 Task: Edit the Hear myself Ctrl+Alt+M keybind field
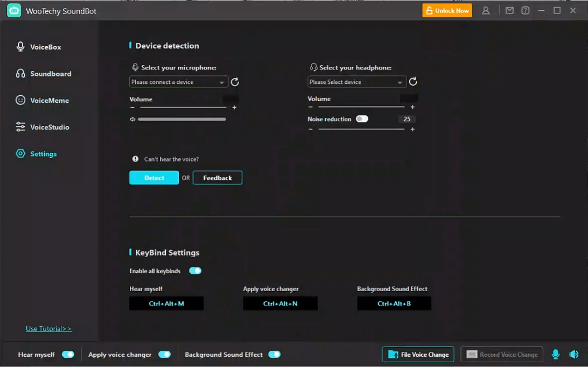[166, 304]
